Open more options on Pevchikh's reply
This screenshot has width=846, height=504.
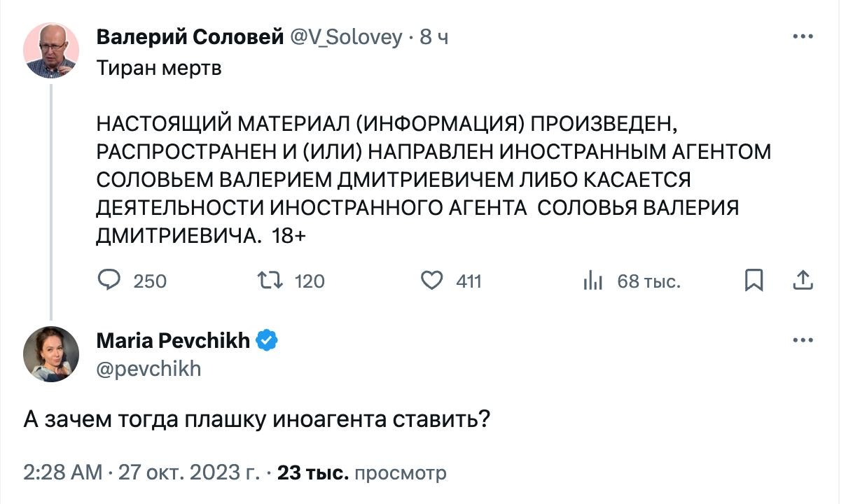[802, 341]
